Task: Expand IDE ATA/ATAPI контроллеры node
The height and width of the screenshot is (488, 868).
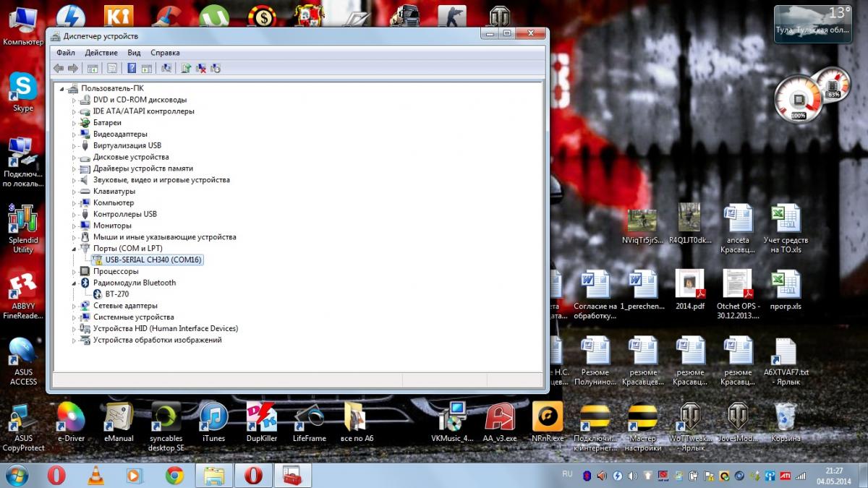Action: coord(74,111)
